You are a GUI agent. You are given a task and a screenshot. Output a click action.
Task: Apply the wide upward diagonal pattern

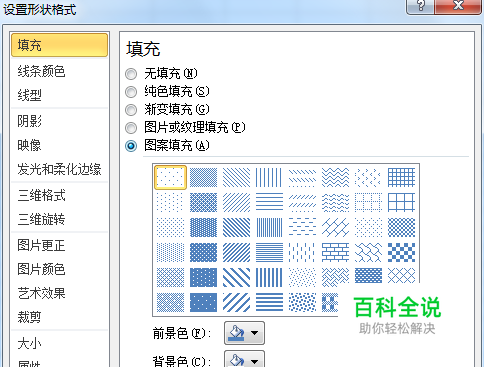tap(236, 302)
